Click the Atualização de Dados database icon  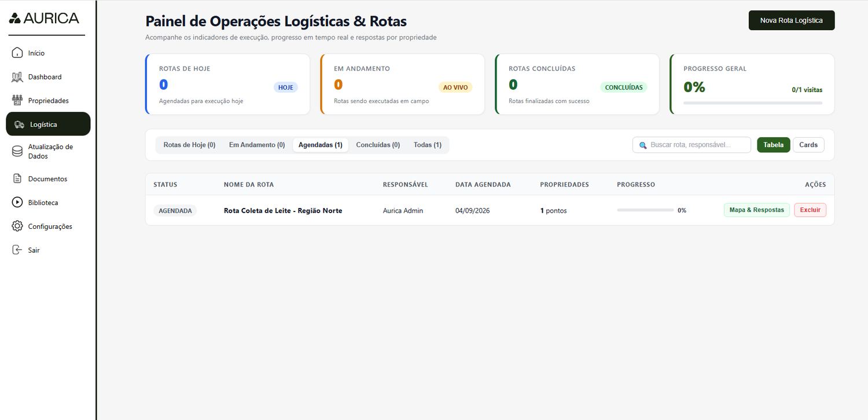click(x=17, y=151)
